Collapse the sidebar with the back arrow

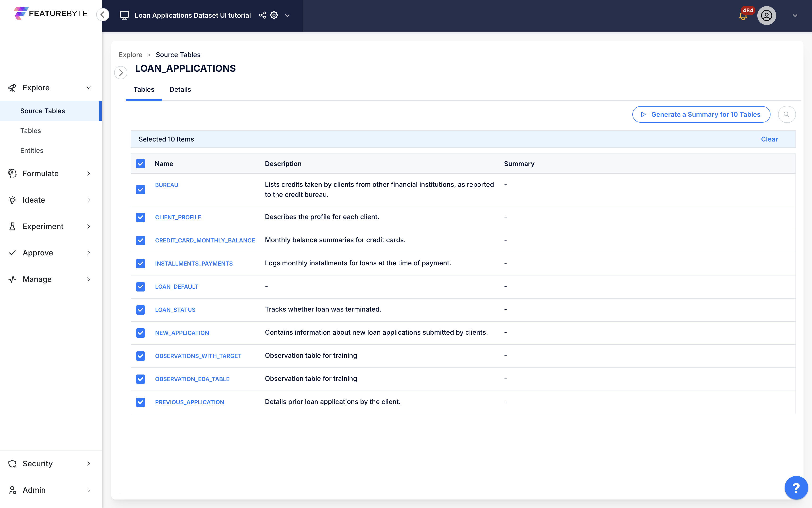point(103,14)
